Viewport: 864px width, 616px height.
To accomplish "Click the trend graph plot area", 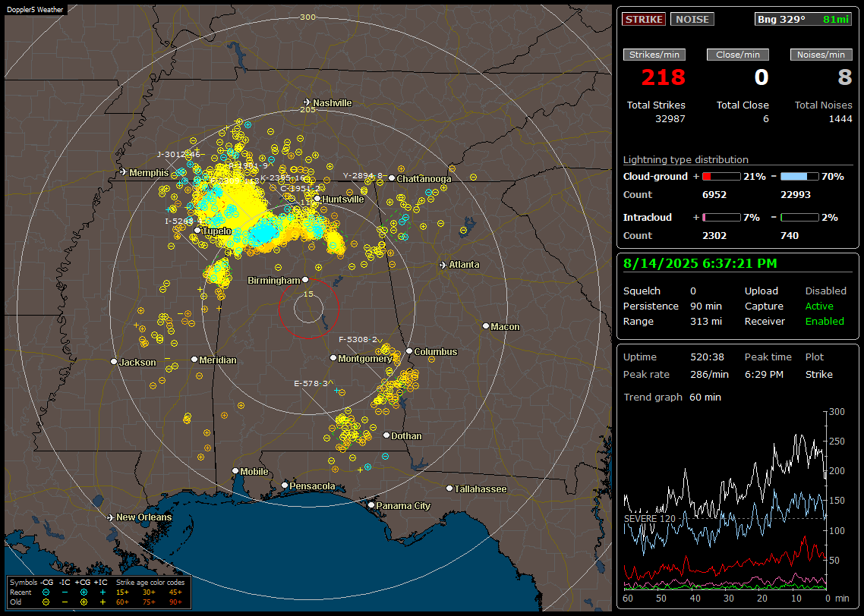I will (x=724, y=500).
